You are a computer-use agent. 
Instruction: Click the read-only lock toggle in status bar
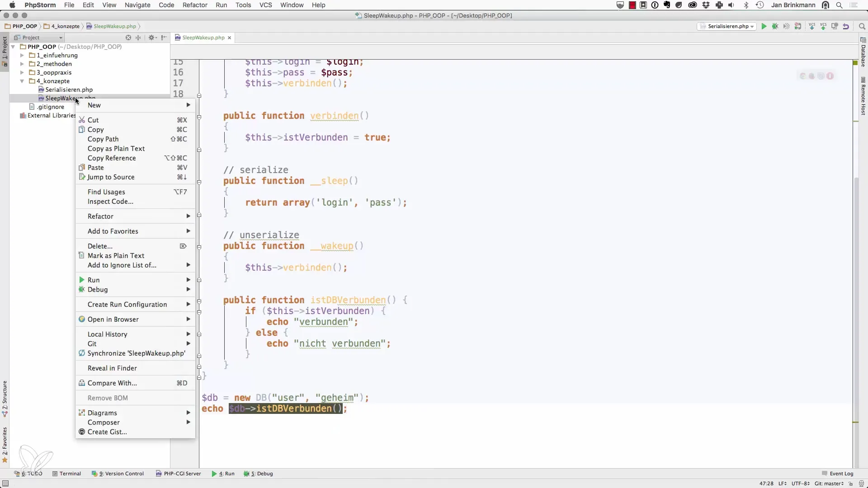tap(850, 483)
